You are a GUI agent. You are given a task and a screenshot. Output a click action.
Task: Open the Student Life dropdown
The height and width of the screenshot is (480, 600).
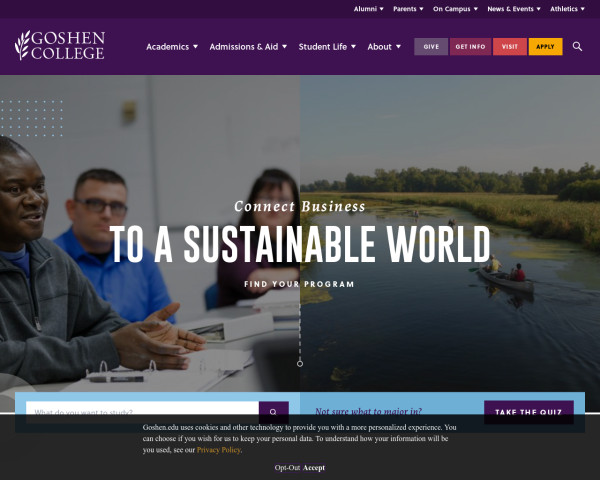point(327,47)
